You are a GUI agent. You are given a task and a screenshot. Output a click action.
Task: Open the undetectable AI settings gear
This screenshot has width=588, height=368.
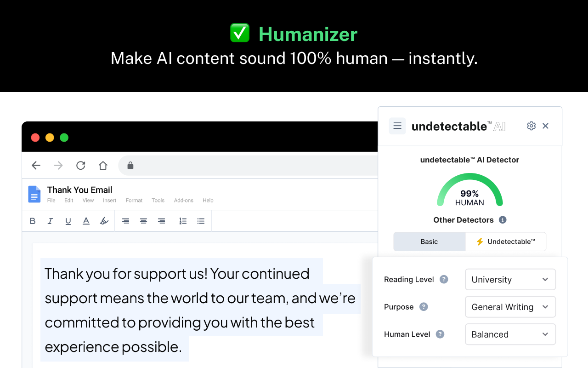(x=531, y=126)
